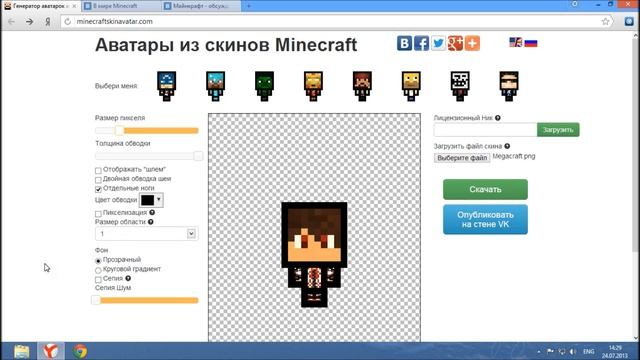Viewport: 640px width, 360px height.
Task: Click Сепия Шум slider handle
Action: [96, 300]
